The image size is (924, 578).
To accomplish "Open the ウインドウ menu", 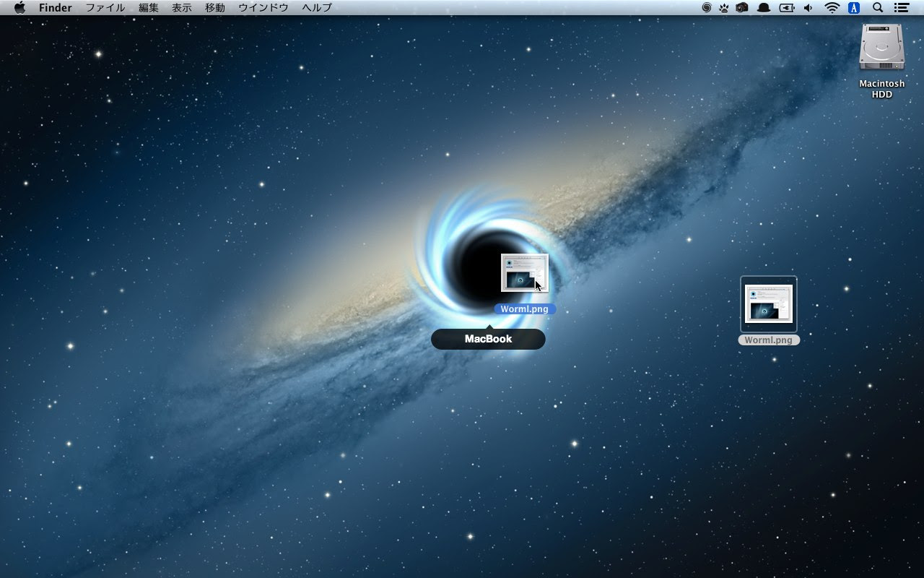I will 263,8.
